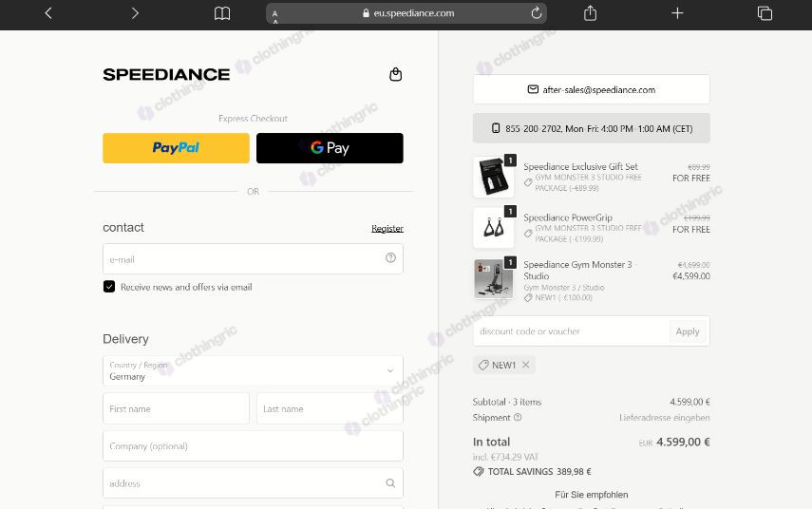Click the 855 200 2702 phone button
This screenshot has height=509, width=812.
(592, 128)
